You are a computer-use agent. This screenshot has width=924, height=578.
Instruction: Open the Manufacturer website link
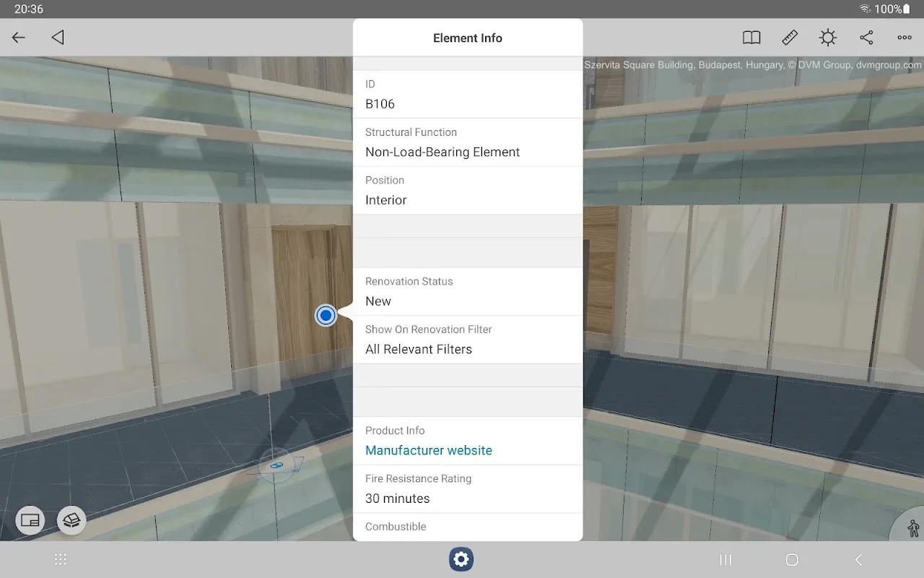coord(429,450)
